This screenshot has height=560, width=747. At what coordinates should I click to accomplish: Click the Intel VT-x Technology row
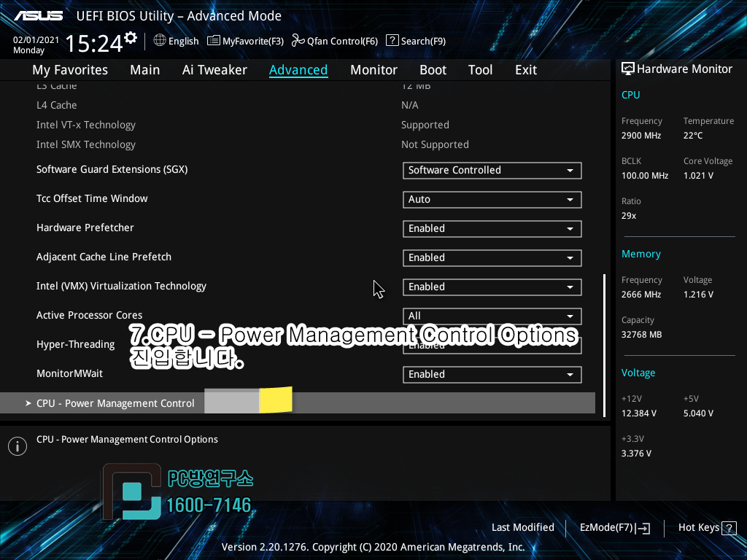[298, 125]
